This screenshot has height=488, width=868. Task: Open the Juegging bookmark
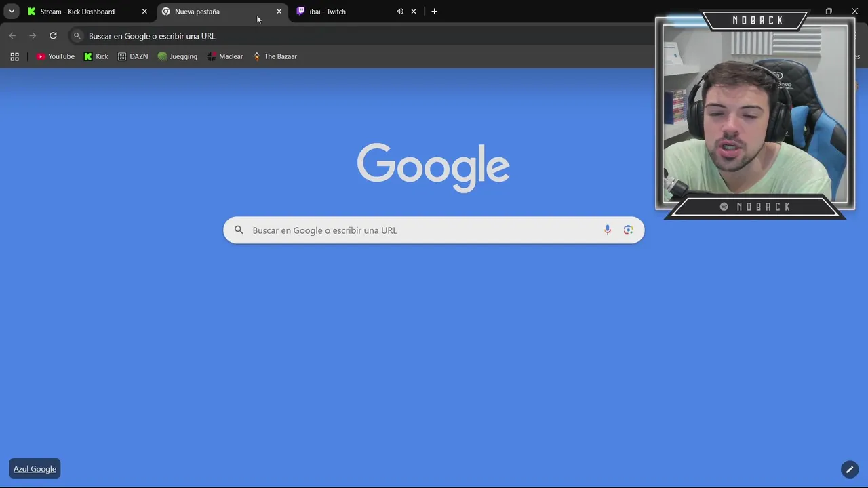178,57
